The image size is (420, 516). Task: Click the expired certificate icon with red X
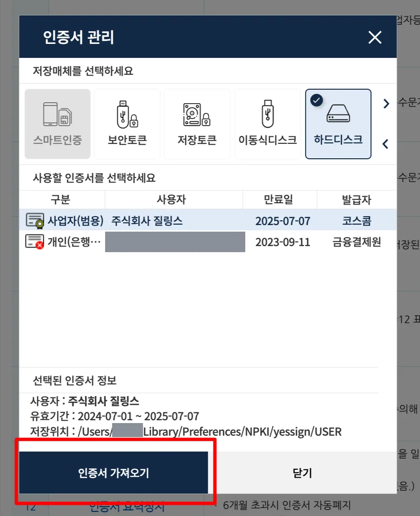(x=35, y=242)
